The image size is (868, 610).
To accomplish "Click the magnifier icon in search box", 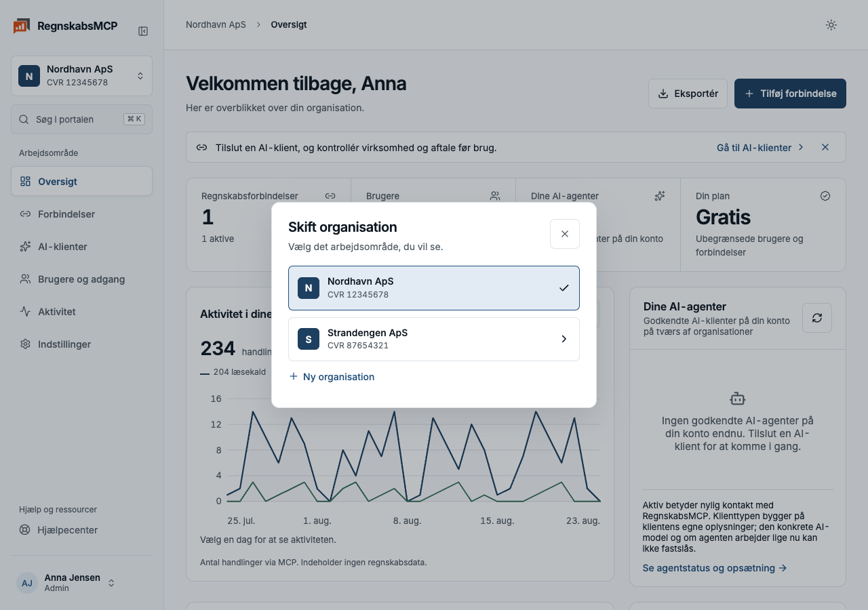I will tap(24, 119).
